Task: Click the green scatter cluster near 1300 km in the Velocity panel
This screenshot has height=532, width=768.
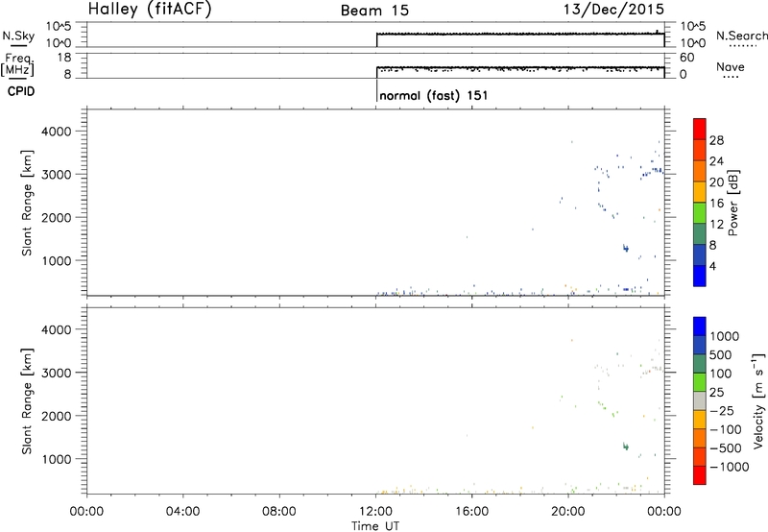Action: click(626, 447)
